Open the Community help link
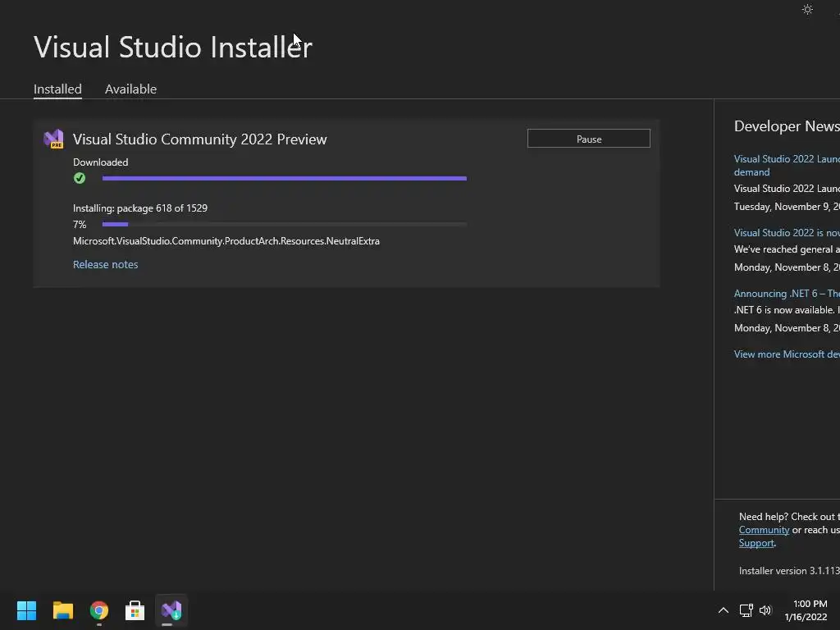The image size is (840, 630). click(764, 530)
